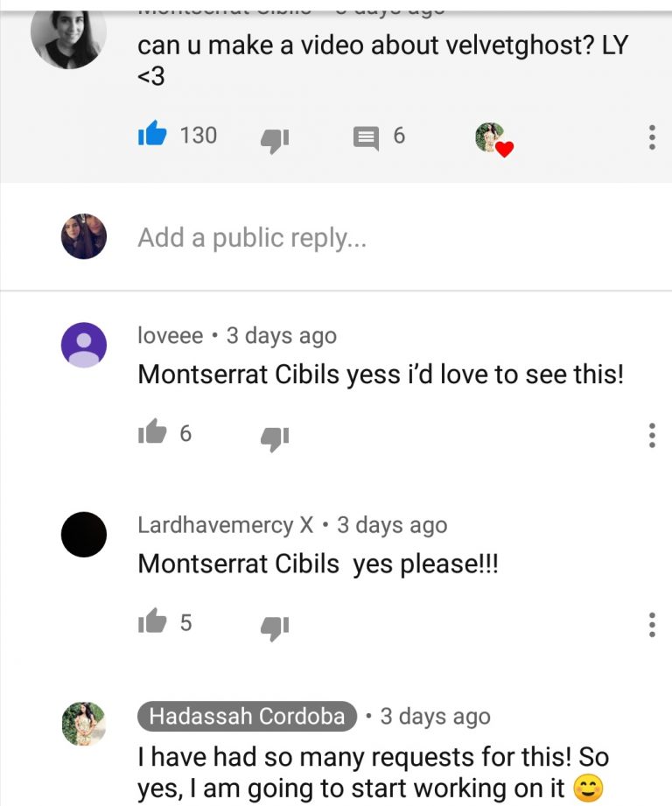Visit loveee channel name link

170,335
